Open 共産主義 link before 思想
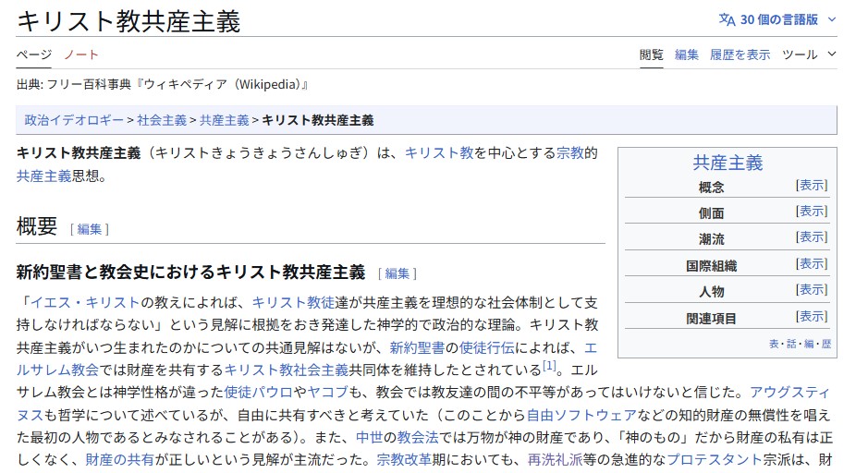 (43, 176)
